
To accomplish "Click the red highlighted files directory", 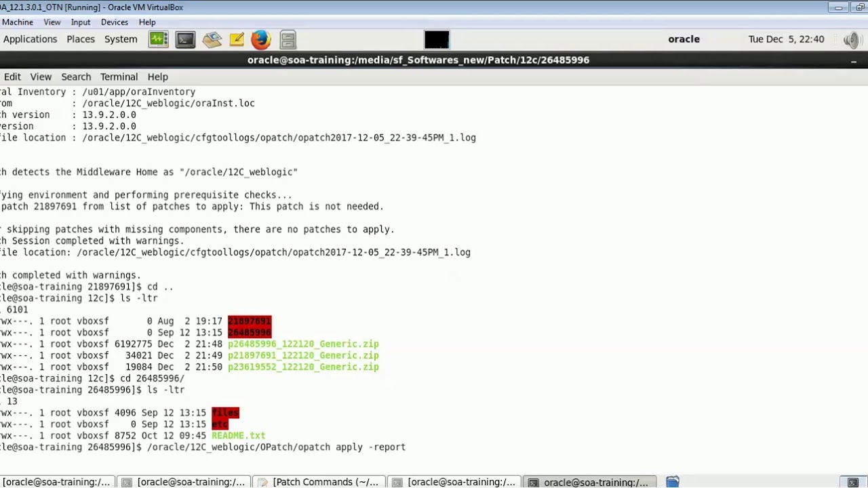I will click(225, 413).
